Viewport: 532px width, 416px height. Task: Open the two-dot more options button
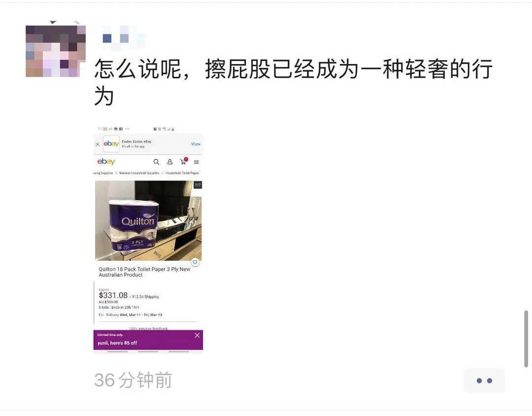coord(484,381)
